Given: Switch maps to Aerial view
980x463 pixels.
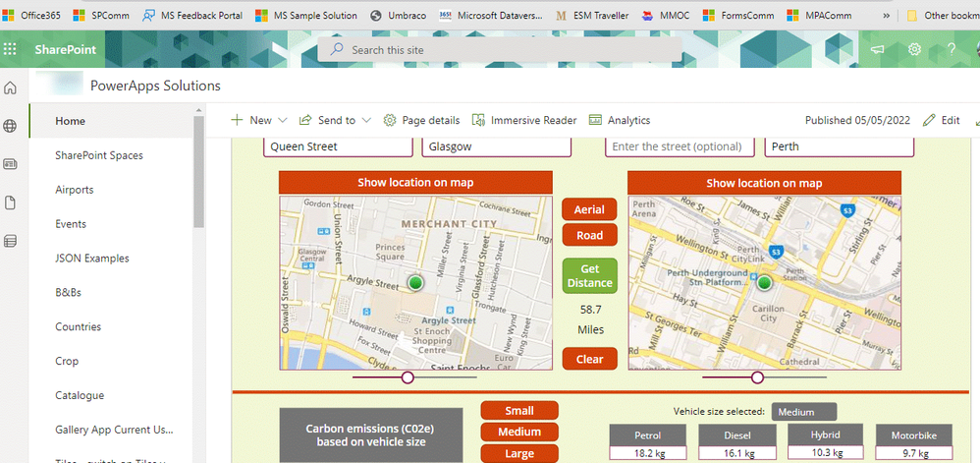Looking at the screenshot, I should pos(589,209).
